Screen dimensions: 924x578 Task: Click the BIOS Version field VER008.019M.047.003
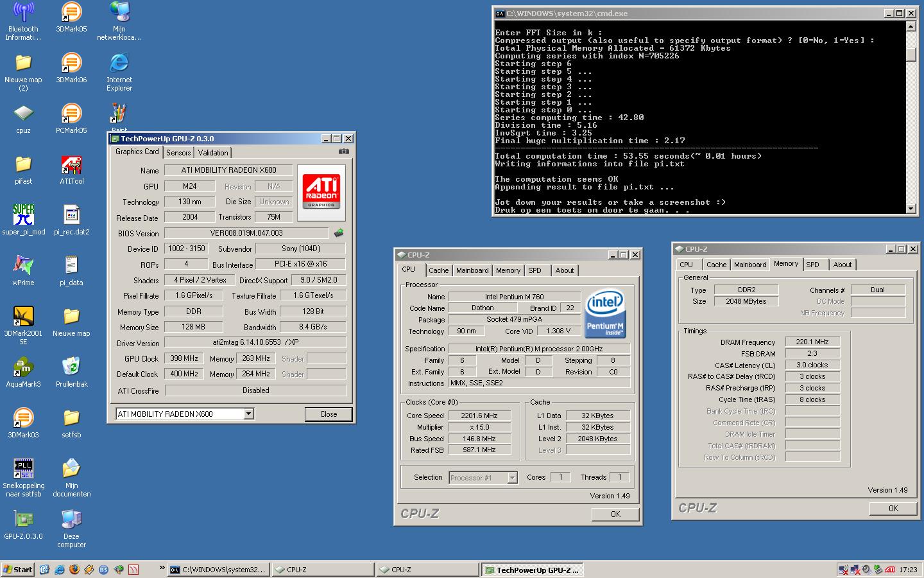point(246,233)
